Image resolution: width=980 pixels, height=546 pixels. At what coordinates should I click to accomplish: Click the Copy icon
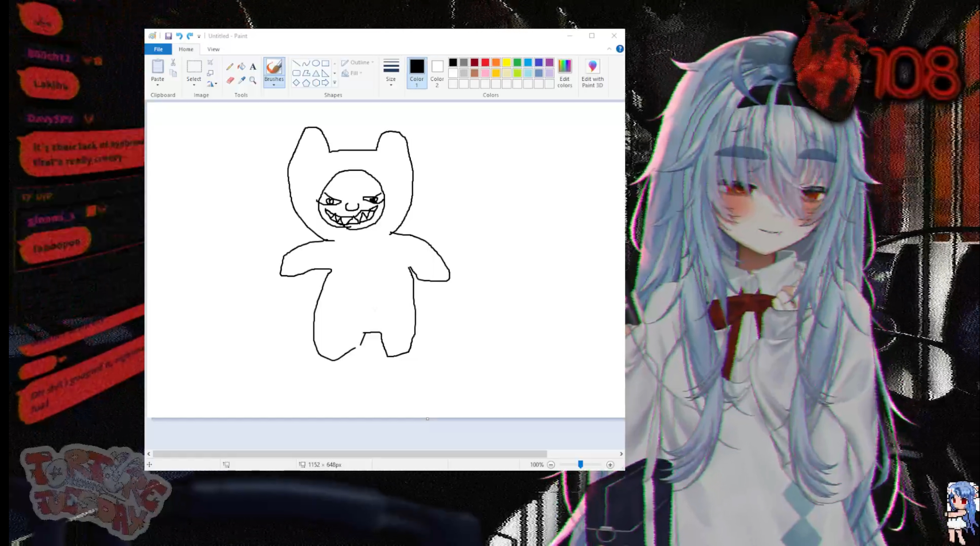click(173, 73)
